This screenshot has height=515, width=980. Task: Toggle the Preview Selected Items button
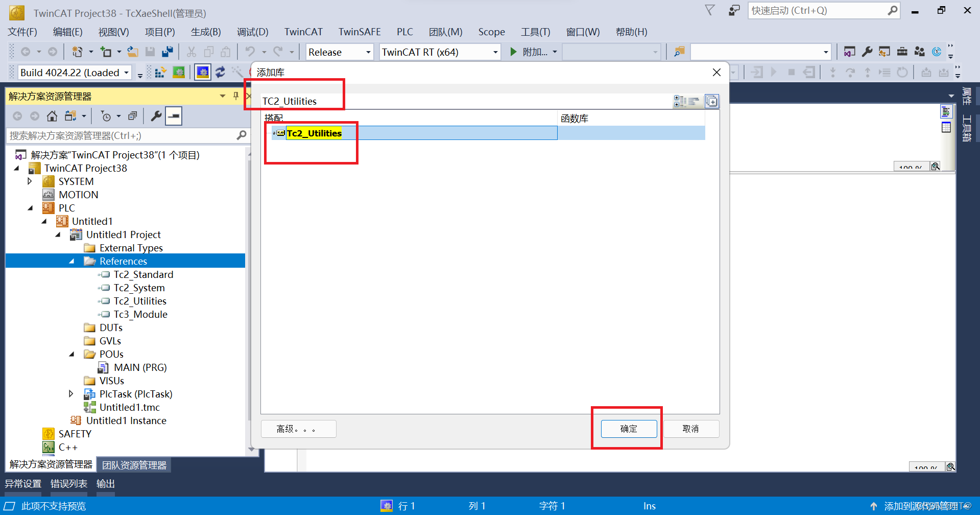pyautogui.click(x=174, y=116)
